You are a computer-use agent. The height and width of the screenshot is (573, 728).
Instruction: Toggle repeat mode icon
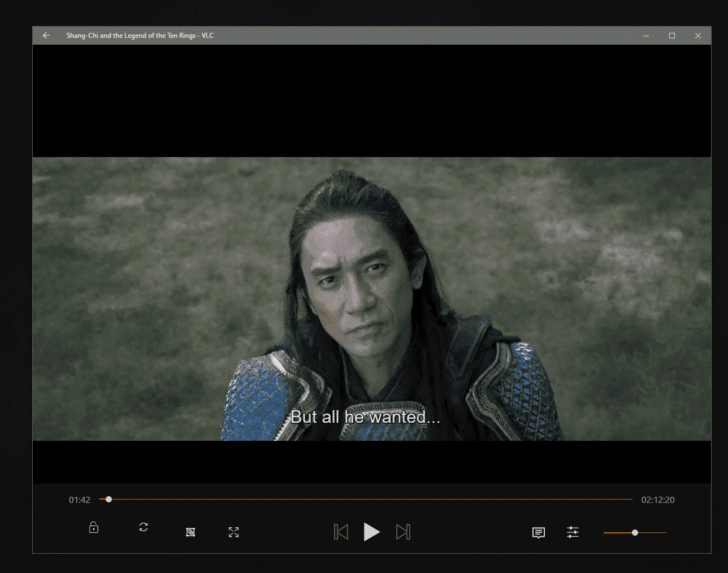(x=144, y=527)
